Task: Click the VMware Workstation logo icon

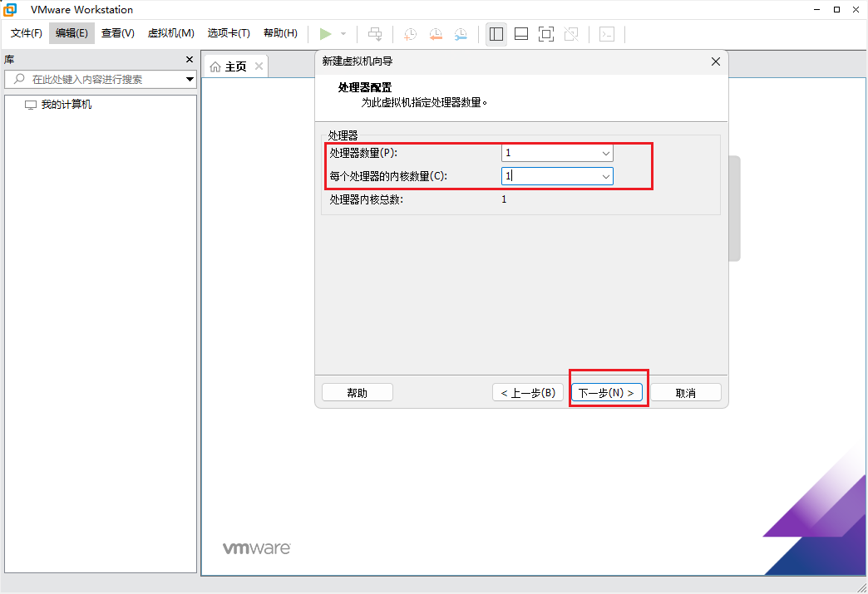Action: coord(10,9)
